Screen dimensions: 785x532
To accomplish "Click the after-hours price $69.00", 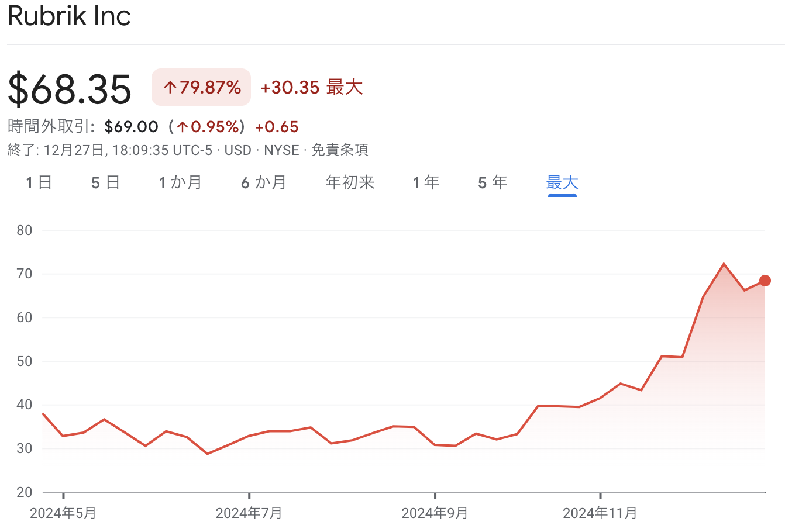I will (x=132, y=127).
